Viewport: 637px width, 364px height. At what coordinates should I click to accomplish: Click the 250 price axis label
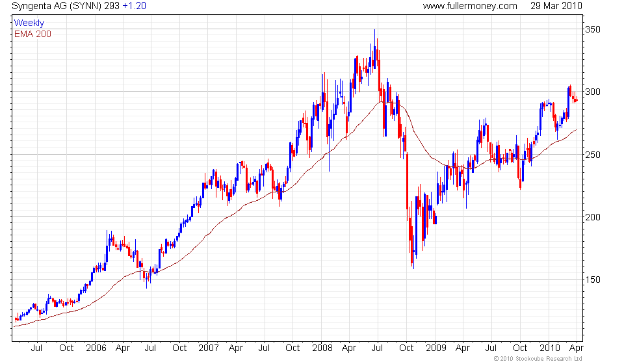(x=592, y=155)
